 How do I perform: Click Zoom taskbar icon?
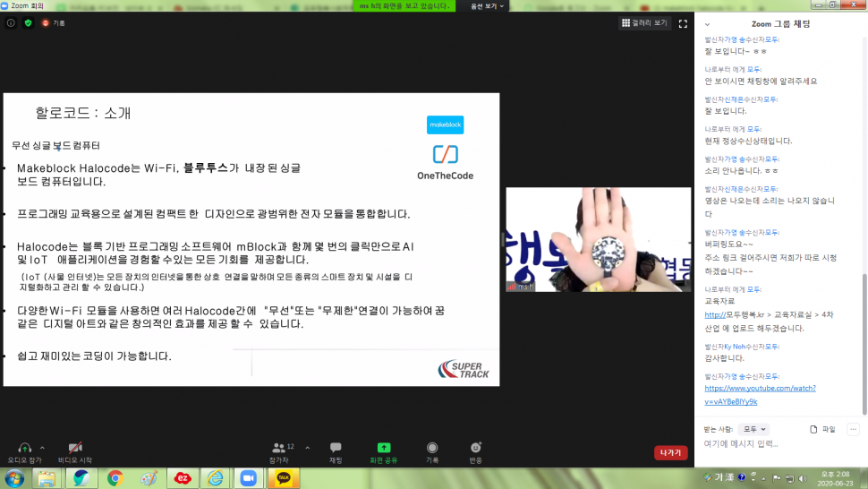(x=249, y=478)
